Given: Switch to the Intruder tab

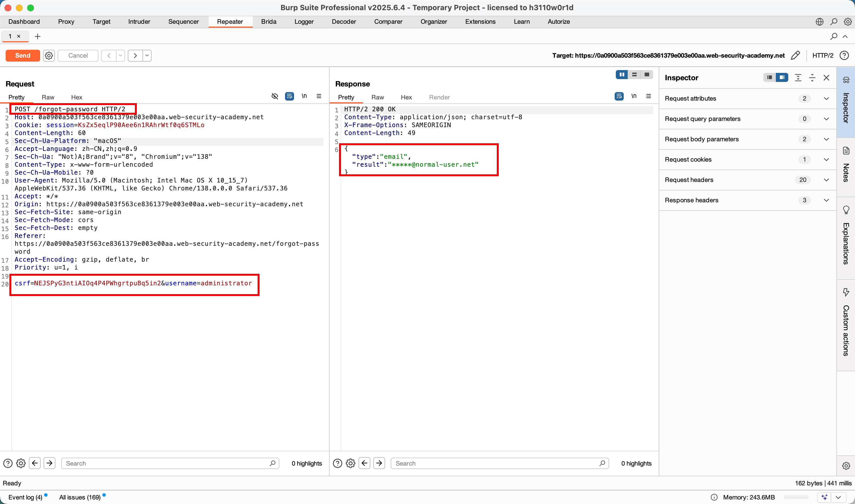Looking at the screenshot, I should [x=139, y=22].
